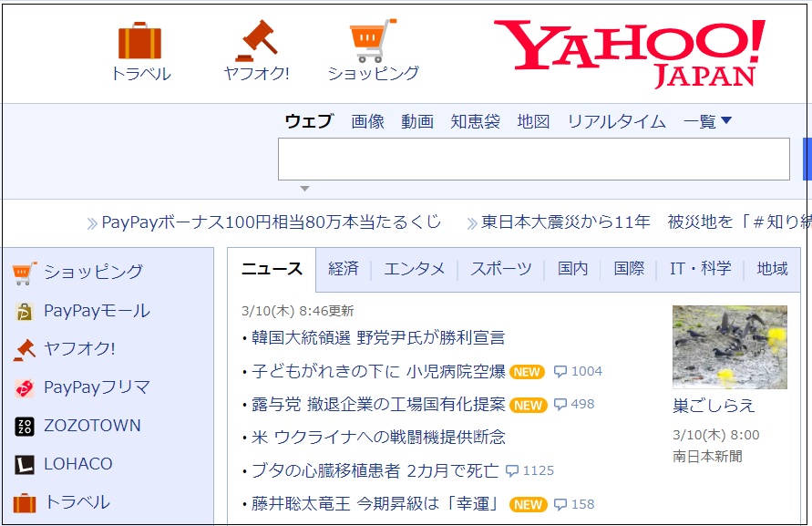
Task: Click NEW badge on 露与党 story
Action: click(x=529, y=406)
